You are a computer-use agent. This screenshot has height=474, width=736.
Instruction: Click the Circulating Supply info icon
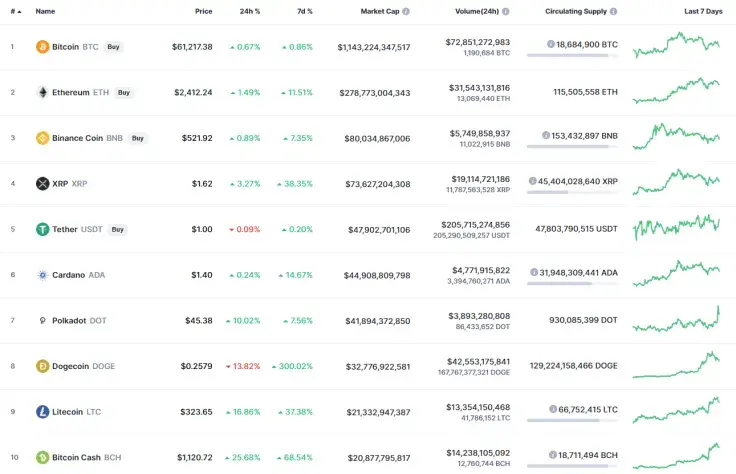613,12
